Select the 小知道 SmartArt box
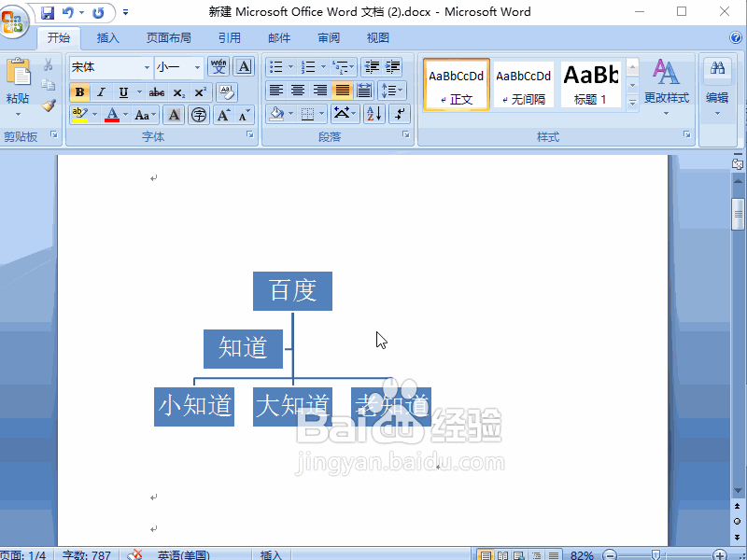This screenshot has height=560, width=747. [x=194, y=407]
